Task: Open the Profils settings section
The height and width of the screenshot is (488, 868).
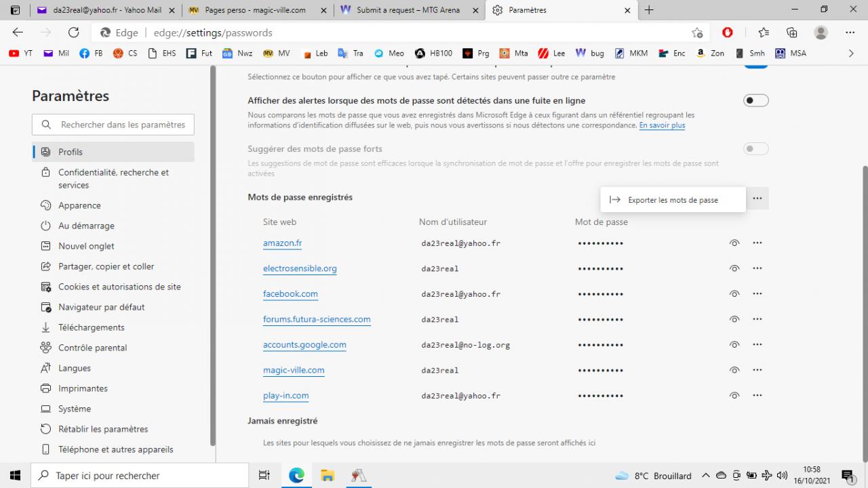Action: click(113, 152)
